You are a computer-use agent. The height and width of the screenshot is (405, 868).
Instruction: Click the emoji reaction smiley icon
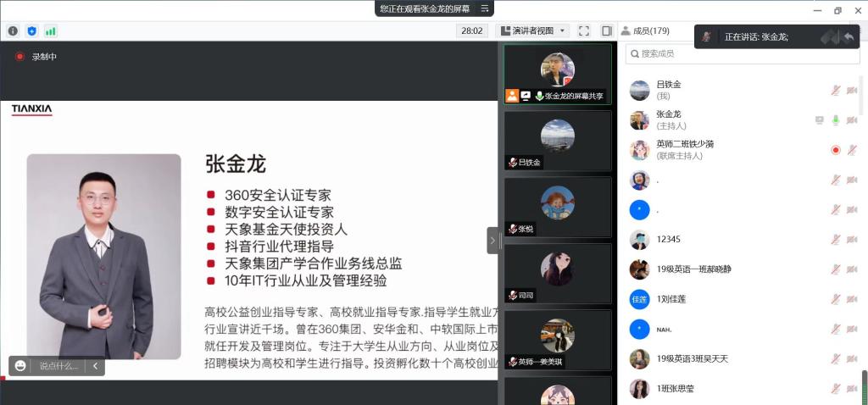20,366
